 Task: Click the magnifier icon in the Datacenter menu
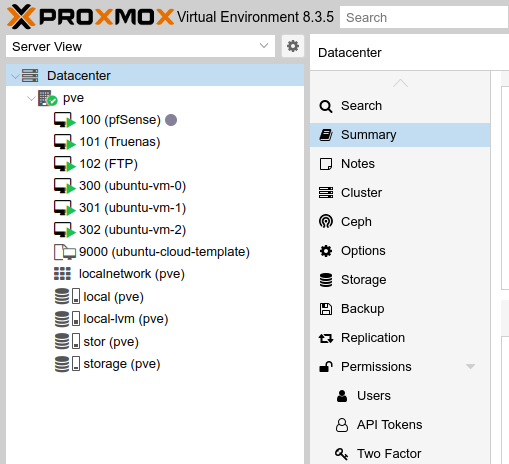click(x=326, y=106)
